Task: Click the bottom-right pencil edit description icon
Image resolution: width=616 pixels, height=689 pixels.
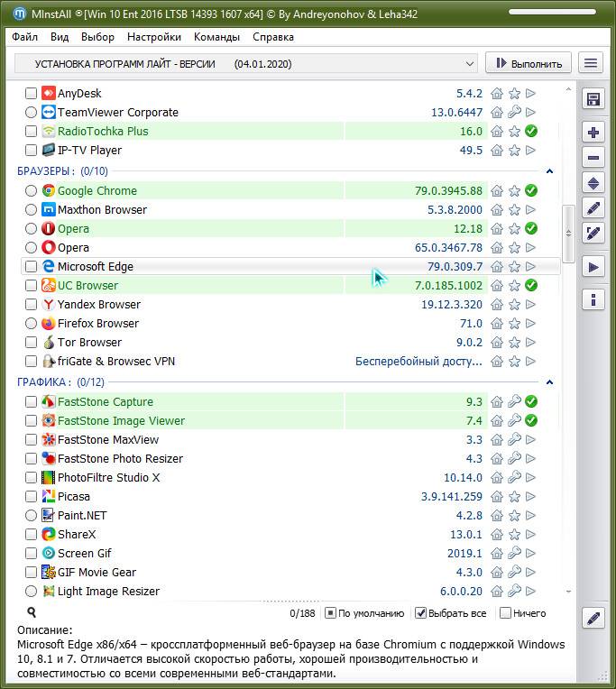Action: [x=593, y=619]
